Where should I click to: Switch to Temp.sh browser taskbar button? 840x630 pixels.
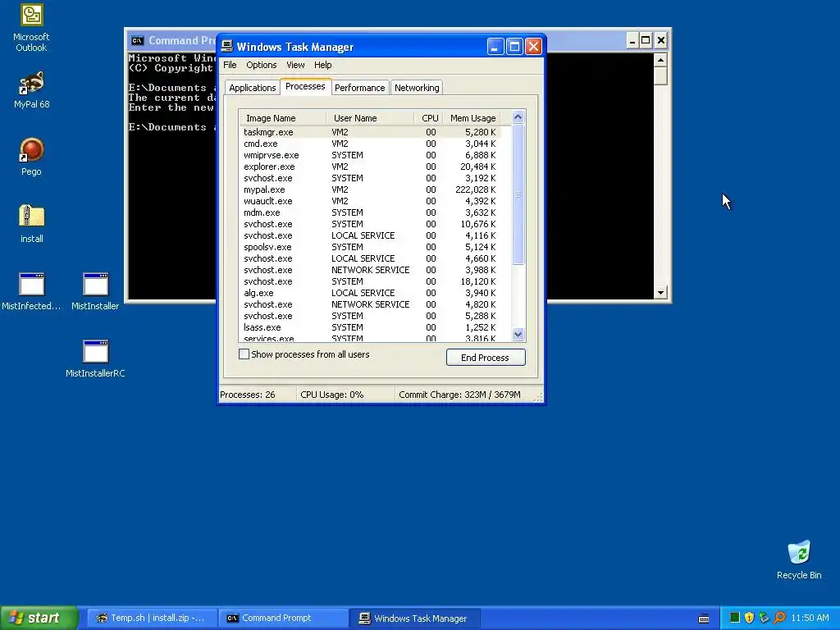[x=151, y=618]
